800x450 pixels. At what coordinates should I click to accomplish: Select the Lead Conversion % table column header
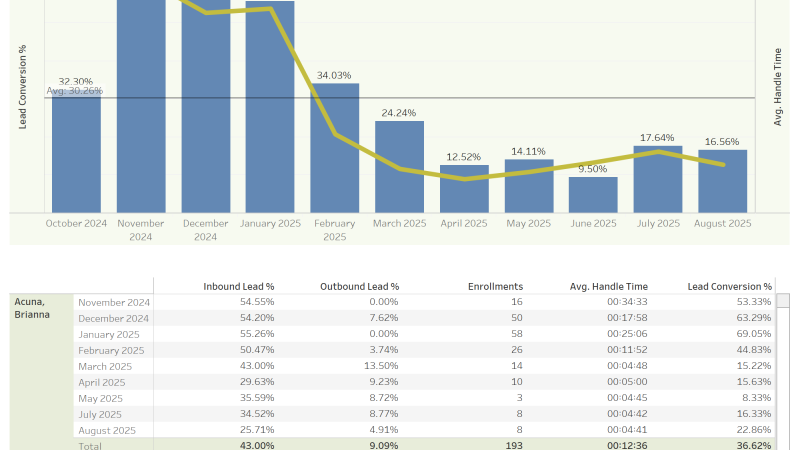pos(730,286)
